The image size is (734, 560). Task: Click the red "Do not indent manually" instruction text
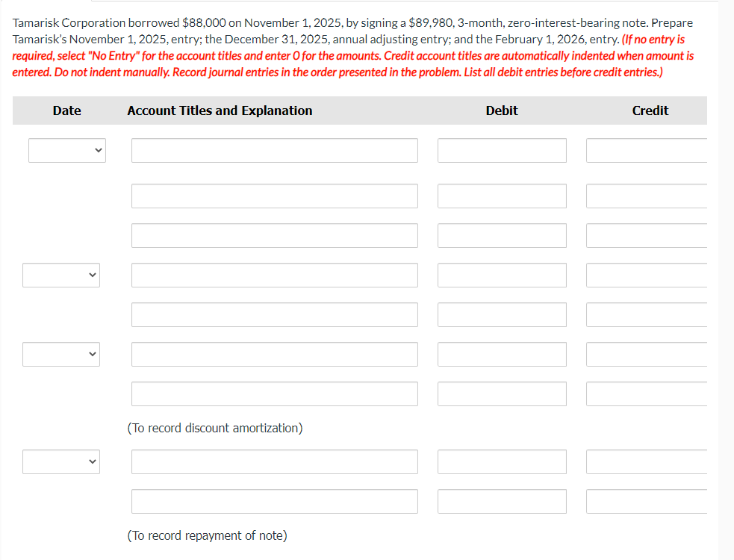tap(112, 72)
